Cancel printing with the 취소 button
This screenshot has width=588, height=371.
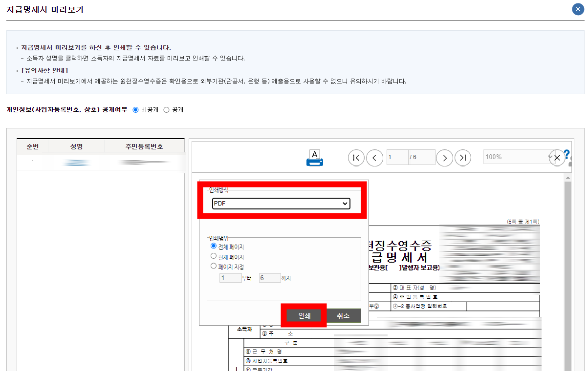(344, 315)
